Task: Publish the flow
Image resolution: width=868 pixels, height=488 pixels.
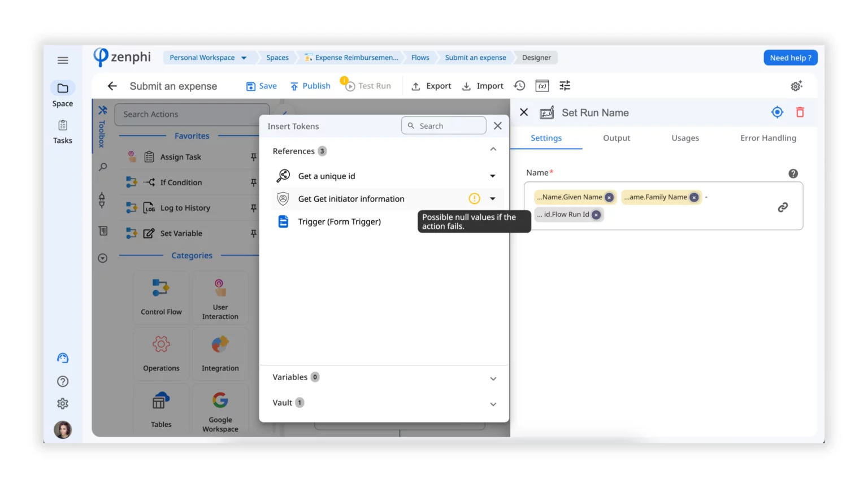Action: [310, 86]
